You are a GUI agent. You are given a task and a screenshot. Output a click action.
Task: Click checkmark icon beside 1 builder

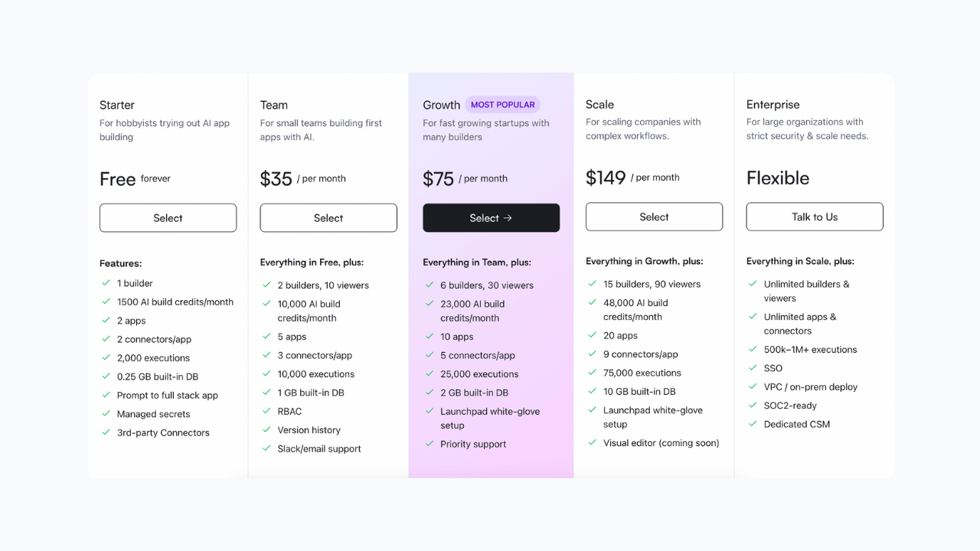pyautogui.click(x=106, y=283)
